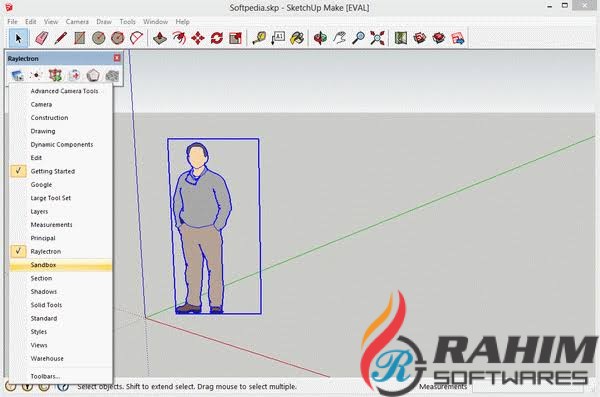Choose the Google toolbar entry
This screenshot has height=397, width=600.
pyautogui.click(x=60, y=185)
